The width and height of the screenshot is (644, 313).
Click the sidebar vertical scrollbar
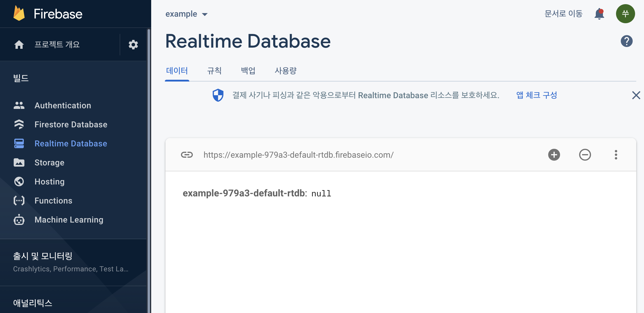[x=149, y=171]
